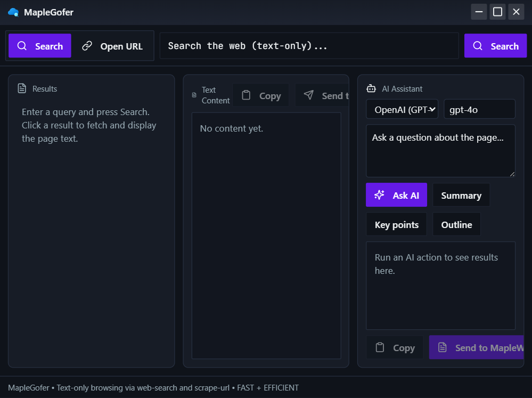Open the OpenAI (GPT) provider dropdown
The width and height of the screenshot is (532, 398).
[402, 109]
